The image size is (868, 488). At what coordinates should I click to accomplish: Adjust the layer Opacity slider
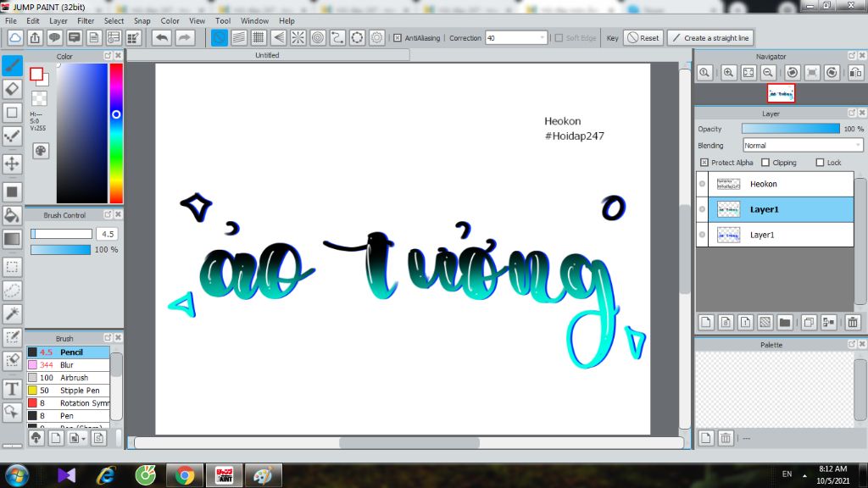(x=791, y=129)
